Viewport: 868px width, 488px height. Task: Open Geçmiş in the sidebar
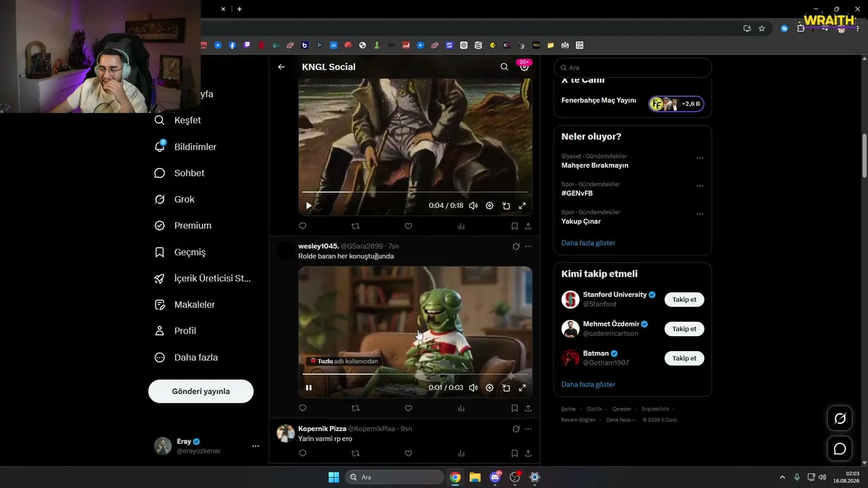180,252
